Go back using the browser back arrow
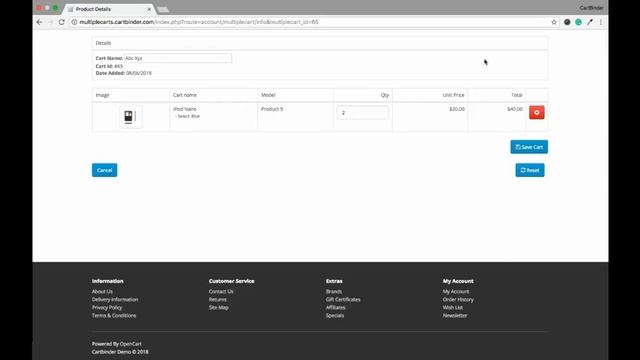This screenshot has width=640, height=360. coord(39,22)
